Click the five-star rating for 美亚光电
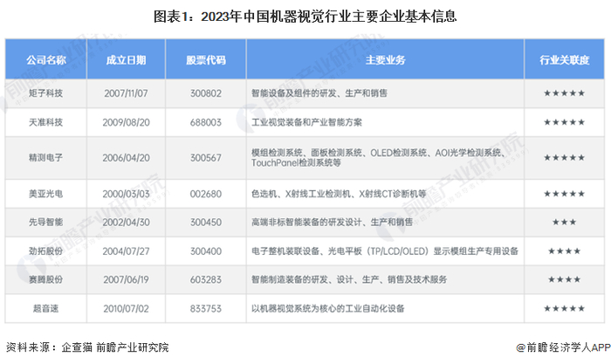Image resolution: width=611 pixels, height=364 pixels. pos(564,194)
